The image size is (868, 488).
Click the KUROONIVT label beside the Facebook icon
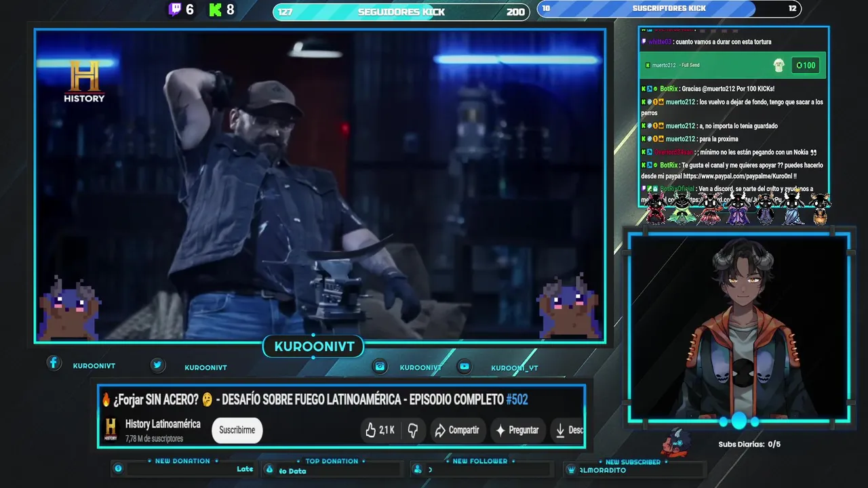(94, 366)
